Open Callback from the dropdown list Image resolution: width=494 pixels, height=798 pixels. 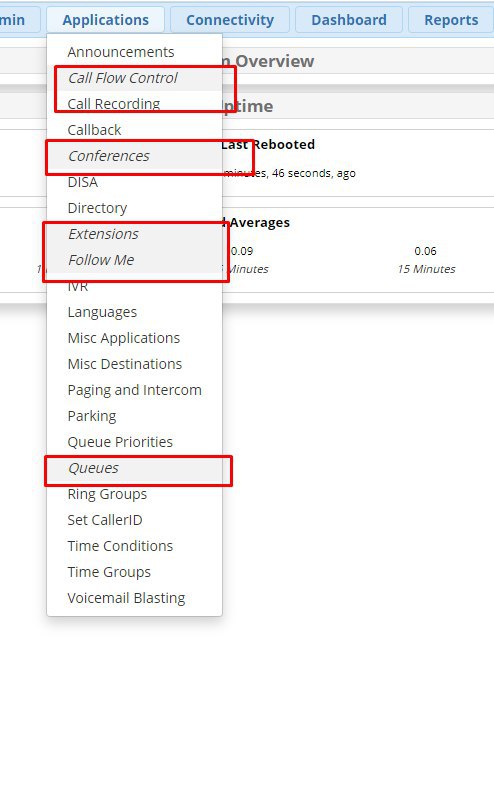tap(134, 130)
